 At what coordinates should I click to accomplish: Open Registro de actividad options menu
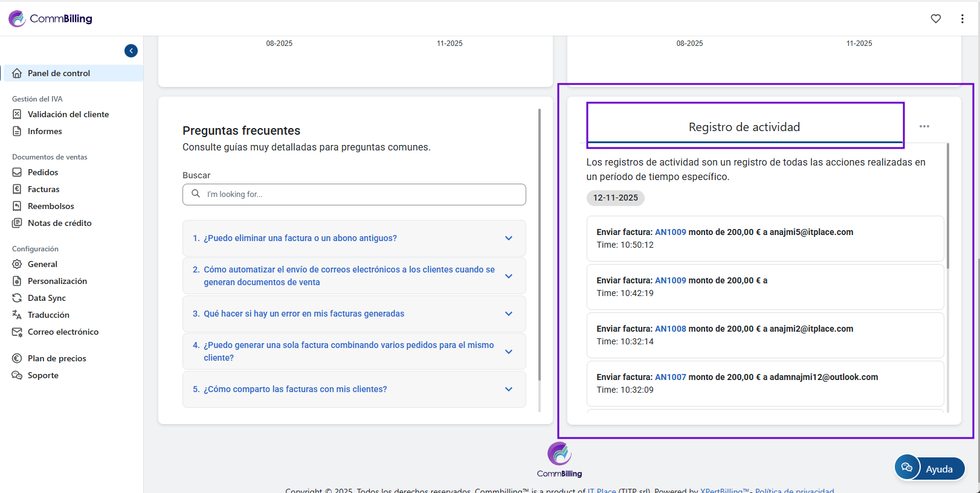(924, 126)
